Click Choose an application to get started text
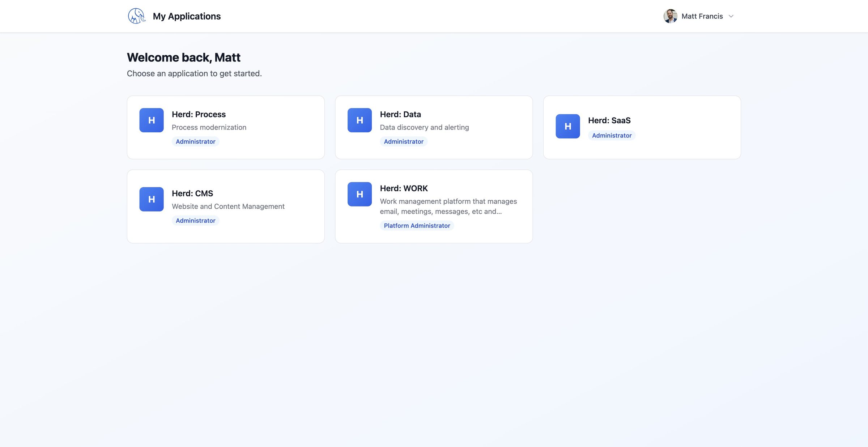This screenshot has height=447, width=868. pos(194,73)
